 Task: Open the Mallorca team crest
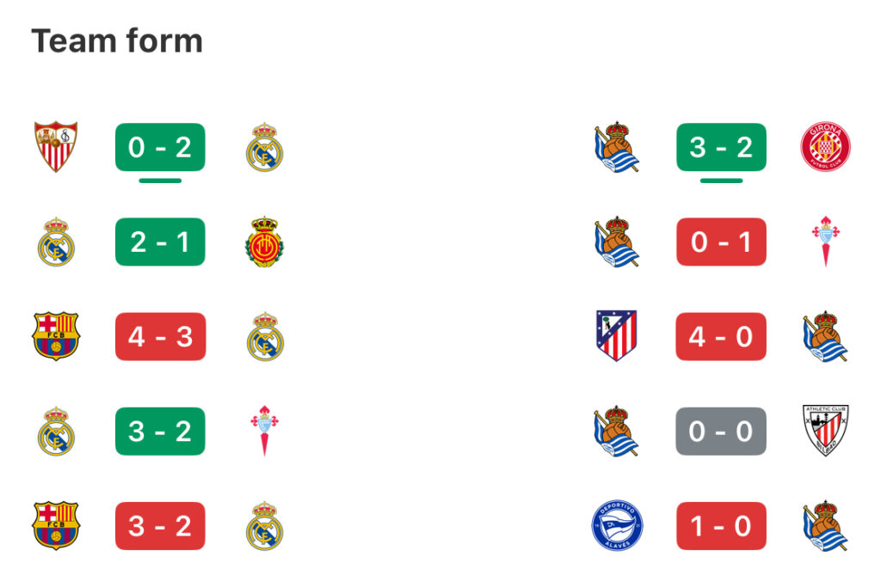[x=265, y=242]
